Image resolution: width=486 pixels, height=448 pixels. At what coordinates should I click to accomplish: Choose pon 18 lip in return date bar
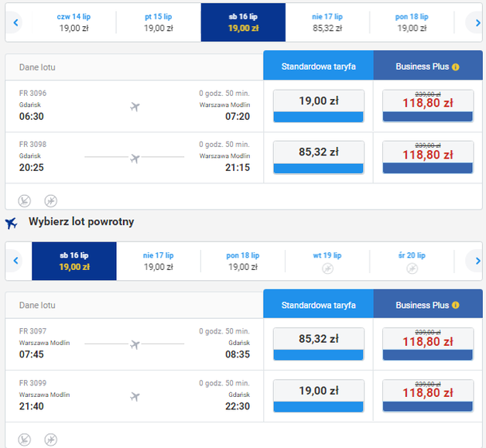click(x=242, y=261)
